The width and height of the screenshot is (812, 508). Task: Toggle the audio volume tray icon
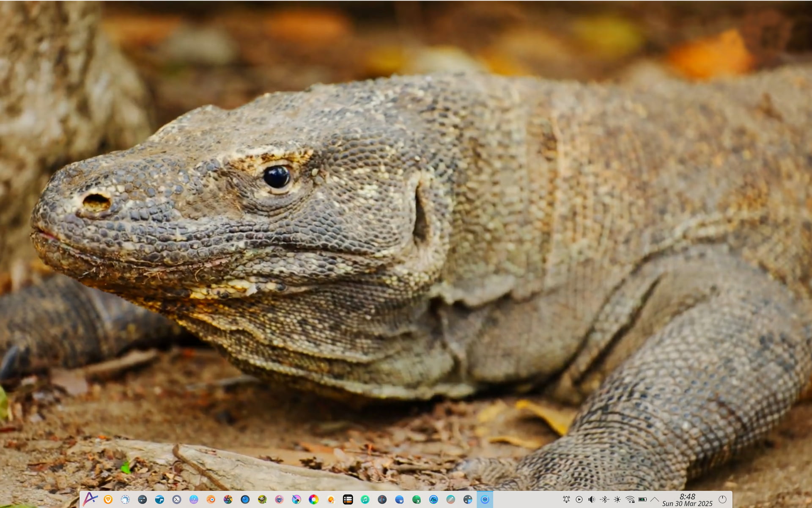[x=592, y=500]
